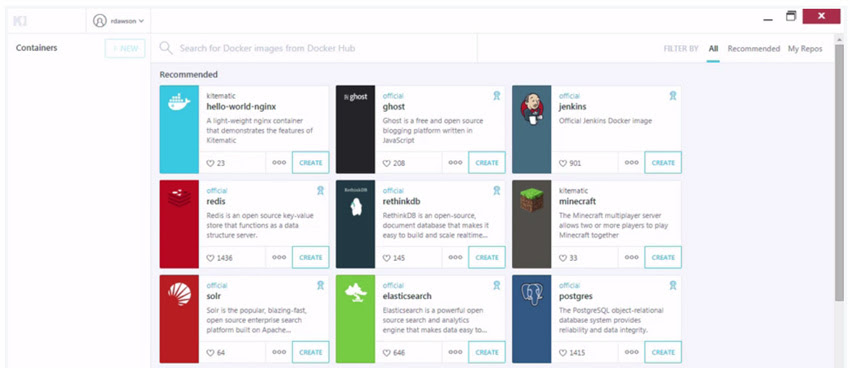Open more options for rethinkdb
Screen dimensions: 850x368
[455, 257]
